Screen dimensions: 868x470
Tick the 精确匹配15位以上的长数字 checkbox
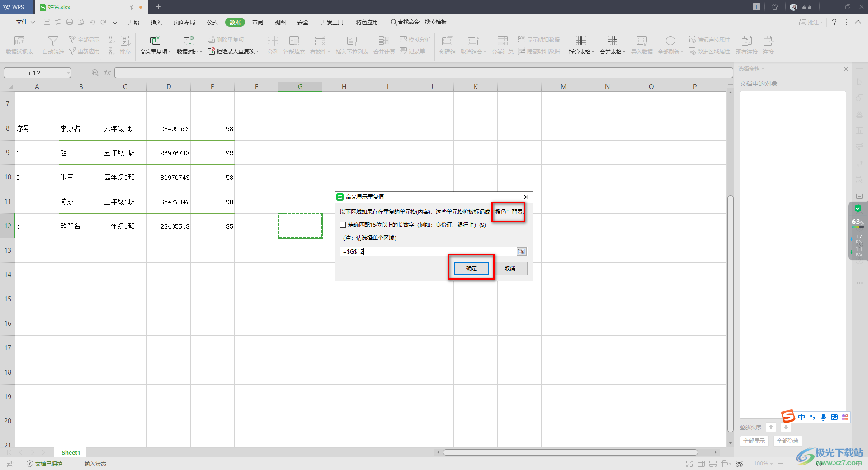click(x=343, y=225)
